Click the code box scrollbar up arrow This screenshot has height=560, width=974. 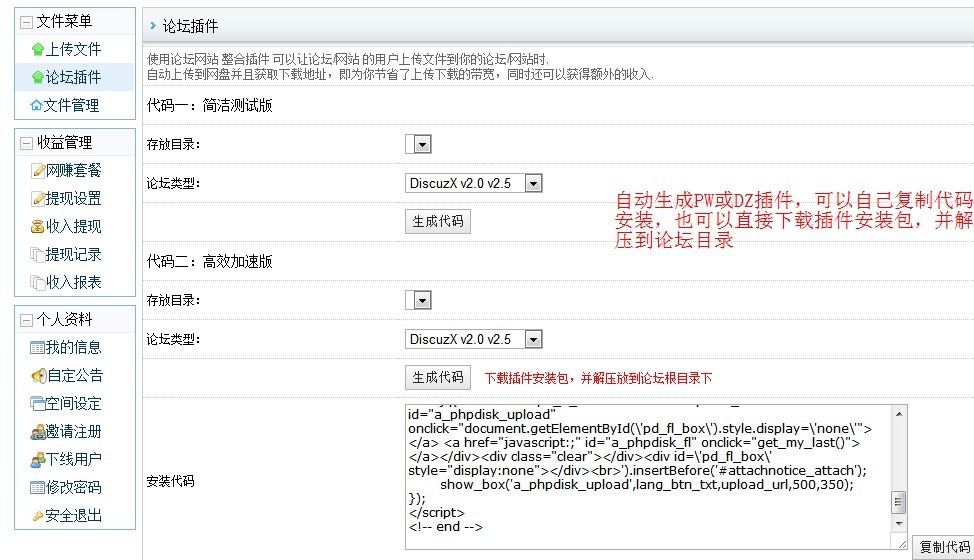[899, 413]
